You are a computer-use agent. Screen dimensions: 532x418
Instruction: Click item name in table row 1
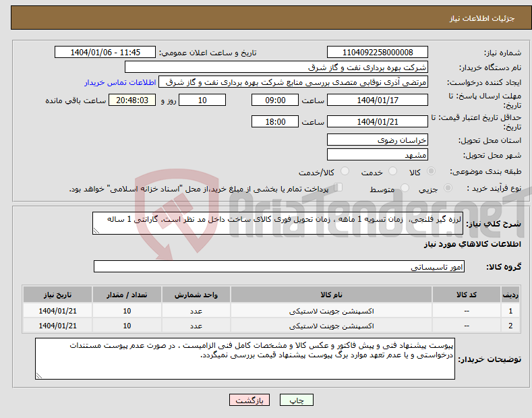tap(331, 311)
